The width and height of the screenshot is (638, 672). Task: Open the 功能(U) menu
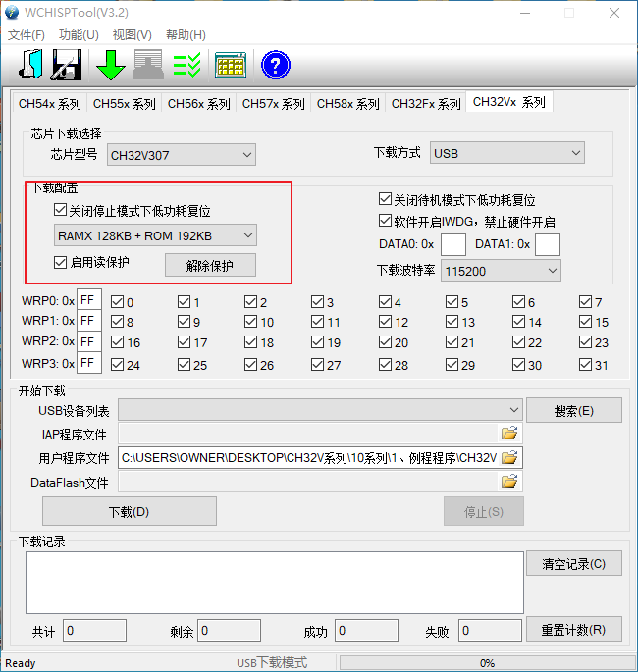[x=79, y=35]
